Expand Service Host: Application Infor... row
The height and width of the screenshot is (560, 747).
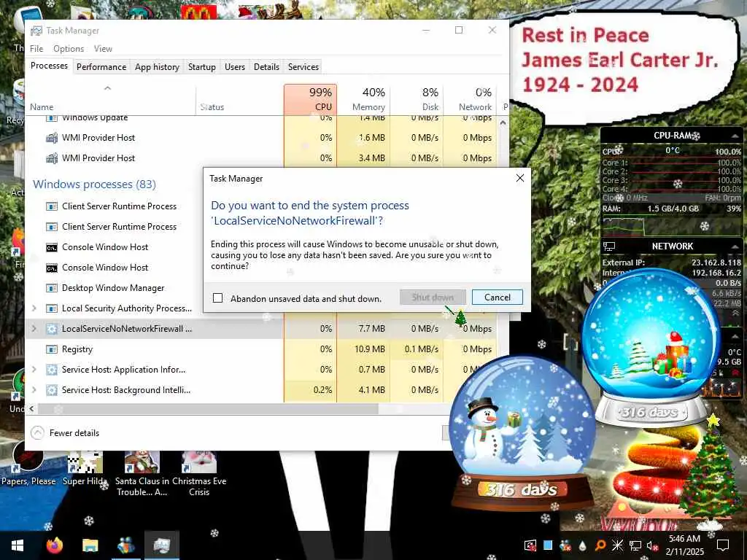click(34, 370)
